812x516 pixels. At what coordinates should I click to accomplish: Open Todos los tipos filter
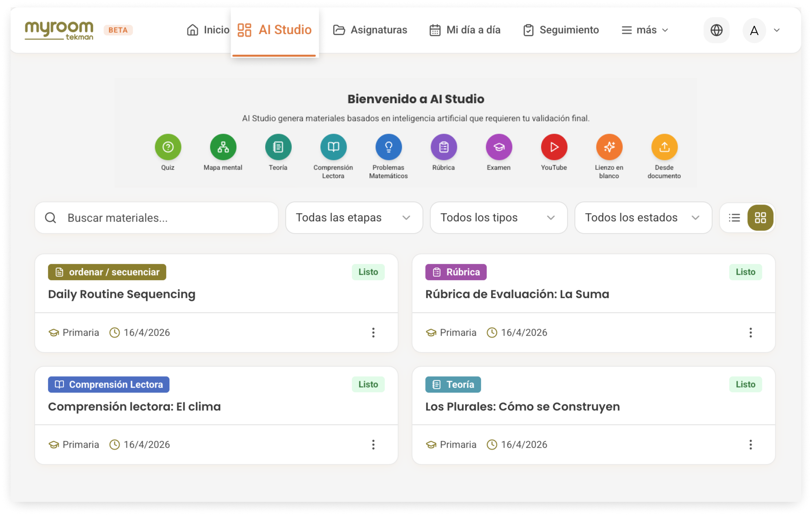click(499, 218)
